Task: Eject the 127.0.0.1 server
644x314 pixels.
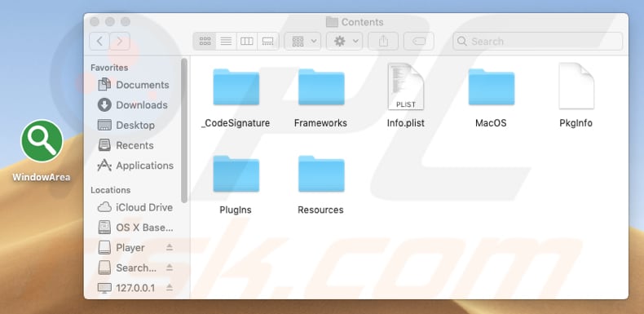Action: pos(170,287)
